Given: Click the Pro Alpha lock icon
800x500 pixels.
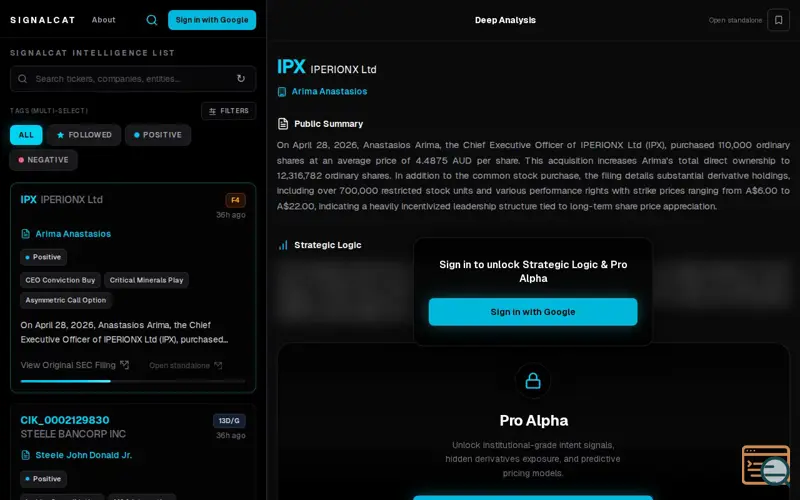Looking at the screenshot, I should coord(533,381).
